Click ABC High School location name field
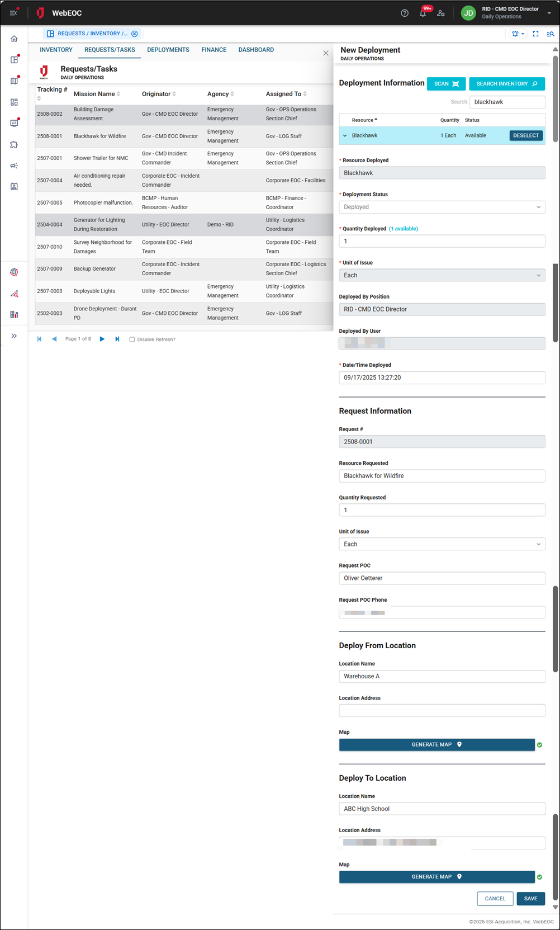 (x=442, y=809)
